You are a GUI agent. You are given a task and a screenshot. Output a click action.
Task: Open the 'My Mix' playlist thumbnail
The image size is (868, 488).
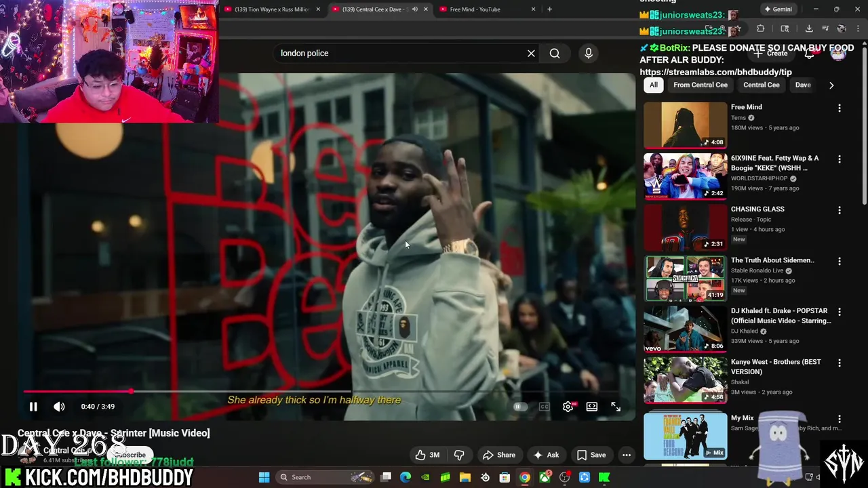685,436
